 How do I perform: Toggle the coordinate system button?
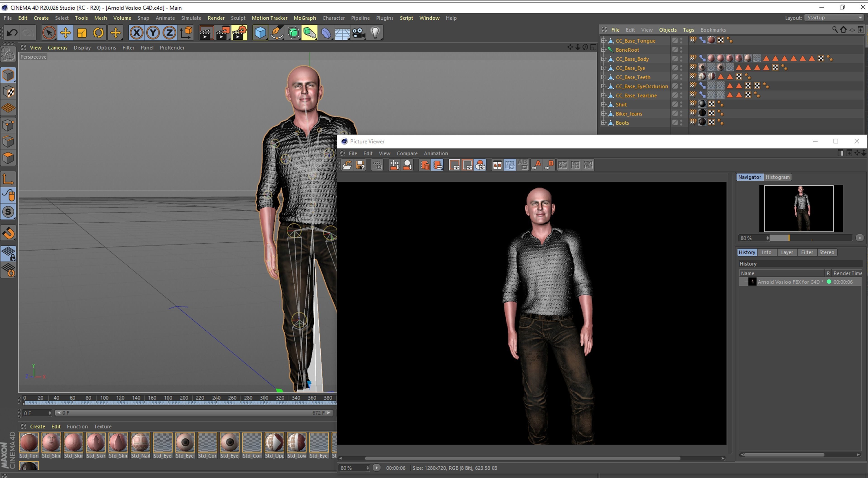(186, 33)
